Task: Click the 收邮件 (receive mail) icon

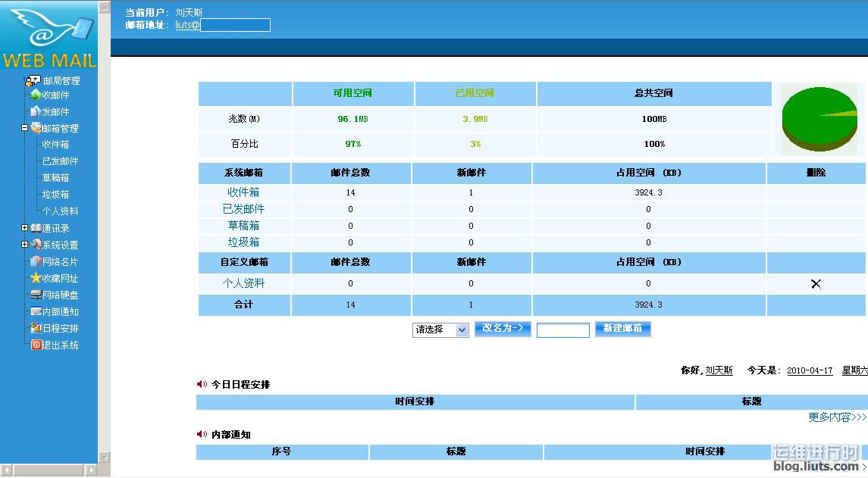Action: pyautogui.click(x=35, y=95)
